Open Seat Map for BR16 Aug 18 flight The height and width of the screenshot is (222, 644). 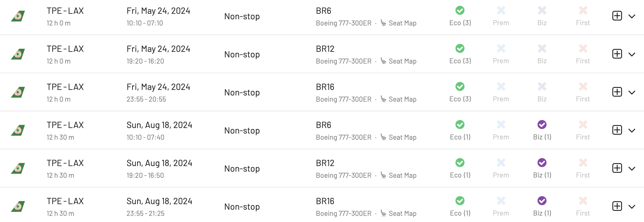click(x=398, y=214)
